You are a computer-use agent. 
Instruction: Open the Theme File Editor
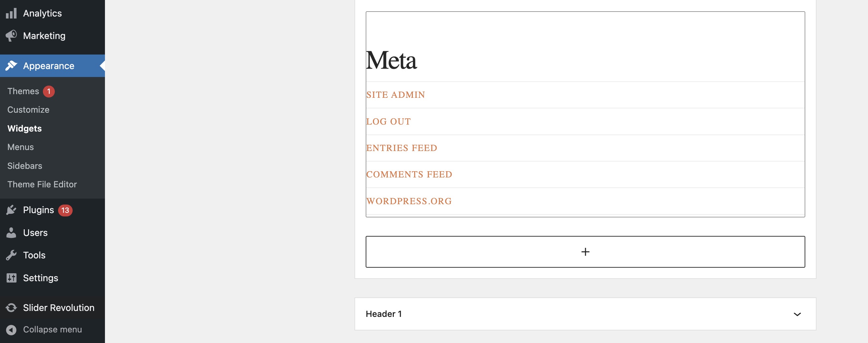coord(42,184)
